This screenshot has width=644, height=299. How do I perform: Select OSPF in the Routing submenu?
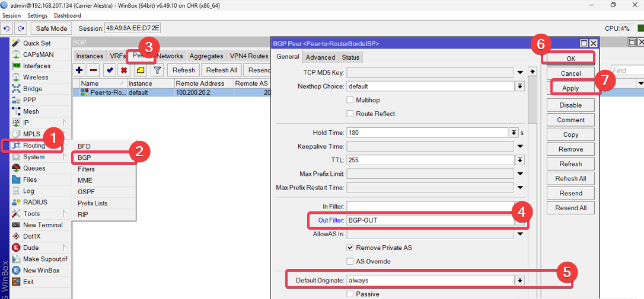pyautogui.click(x=86, y=192)
